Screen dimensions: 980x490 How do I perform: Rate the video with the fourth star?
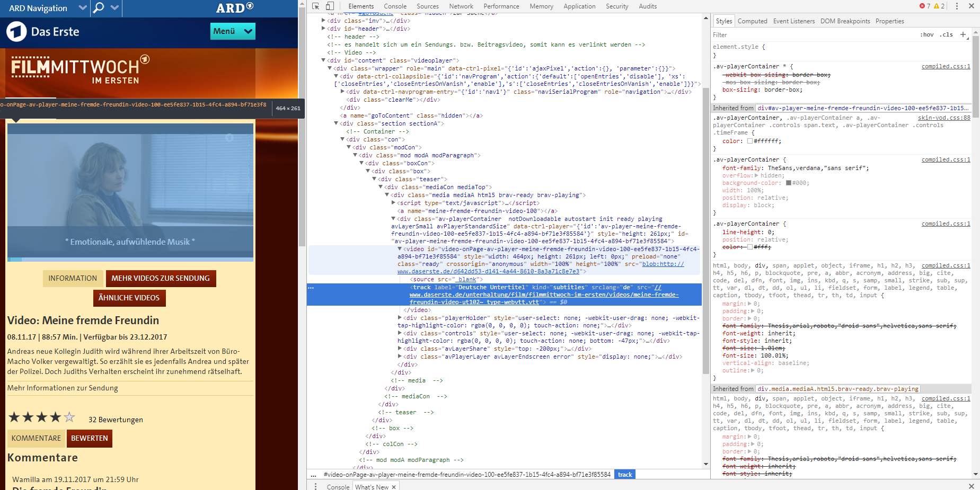[x=56, y=417]
